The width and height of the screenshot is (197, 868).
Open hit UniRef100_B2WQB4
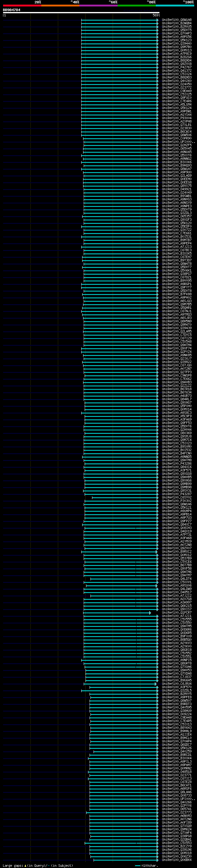177,23
